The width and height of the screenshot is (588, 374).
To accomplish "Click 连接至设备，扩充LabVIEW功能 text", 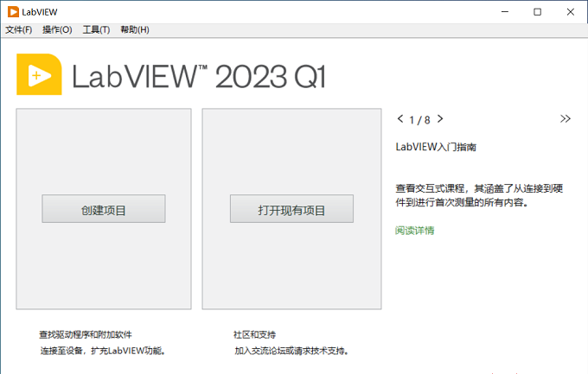I will (x=103, y=351).
